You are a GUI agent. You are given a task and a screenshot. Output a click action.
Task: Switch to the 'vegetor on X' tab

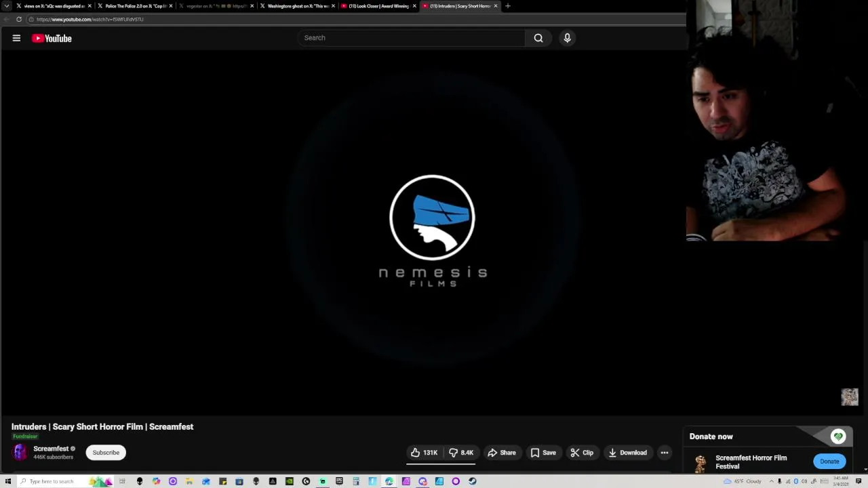click(x=214, y=6)
